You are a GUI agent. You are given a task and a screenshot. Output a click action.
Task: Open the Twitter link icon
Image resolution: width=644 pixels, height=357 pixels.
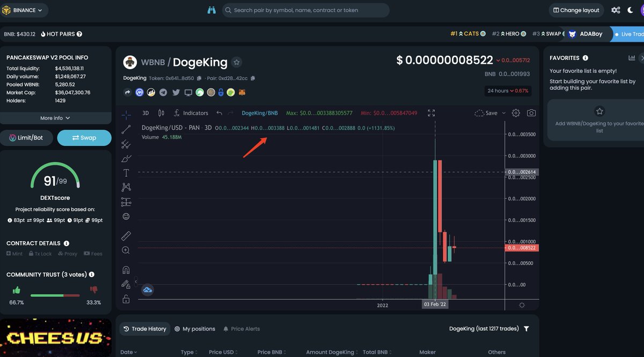pyautogui.click(x=176, y=92)
